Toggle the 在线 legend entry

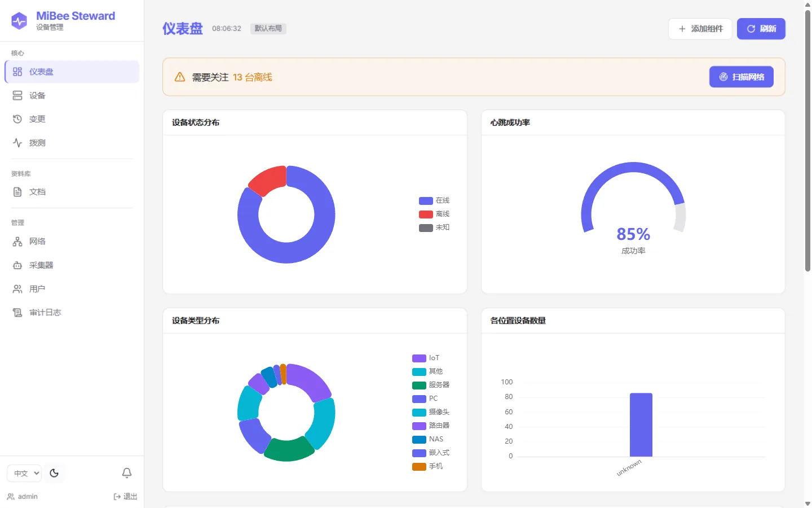434,201
